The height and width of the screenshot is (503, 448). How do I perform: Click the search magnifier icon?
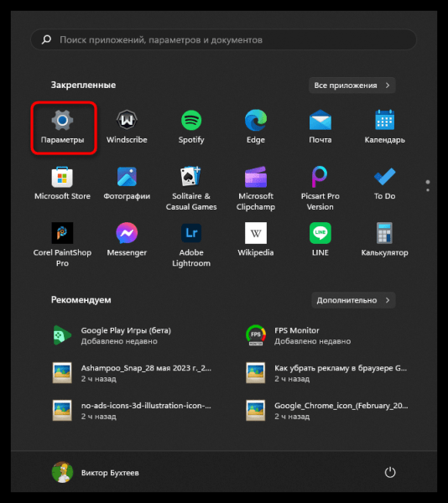(x=46, y=39)
